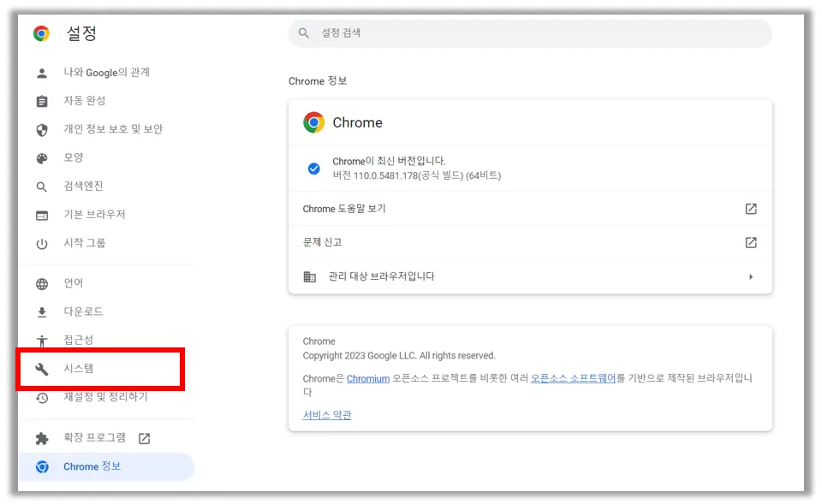Open 서비스 약관 link

pyautogui.click(x=326, y=415)
